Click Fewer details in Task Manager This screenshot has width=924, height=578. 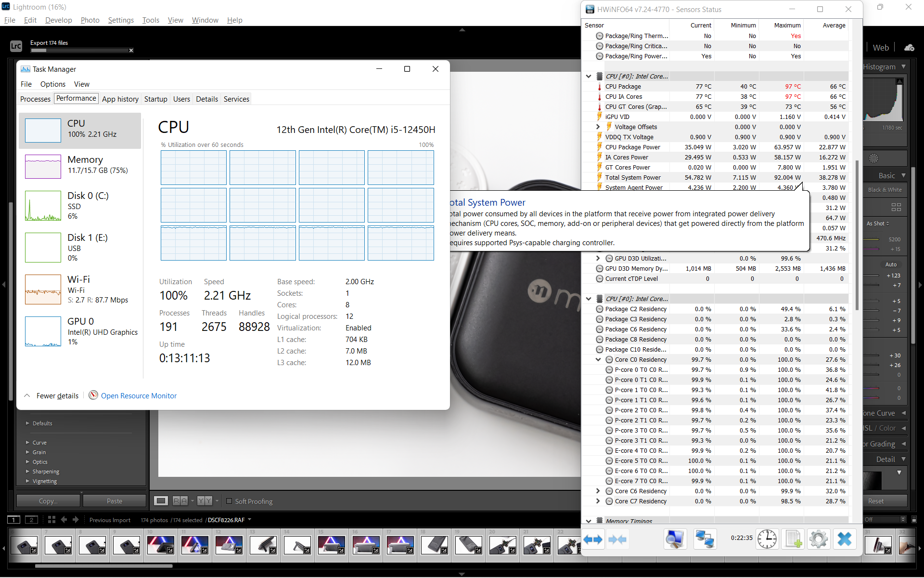57,395
